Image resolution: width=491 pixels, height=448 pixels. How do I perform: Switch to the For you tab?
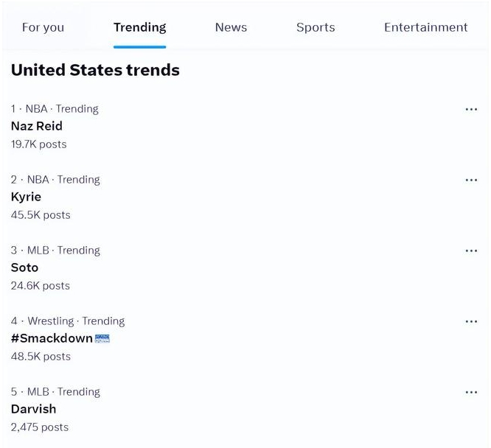coord(43,27)
